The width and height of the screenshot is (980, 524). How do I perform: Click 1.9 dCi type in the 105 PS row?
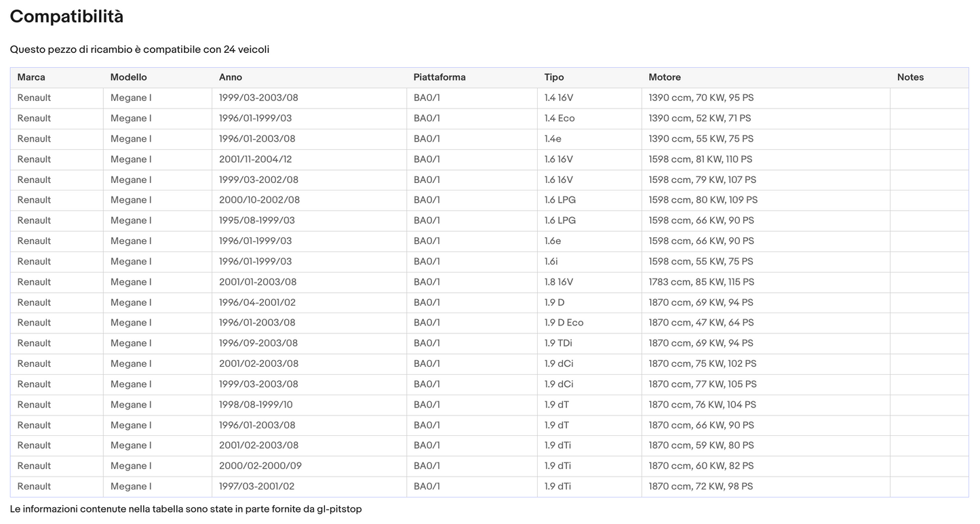pyautogui.click(x=559, y=384)
